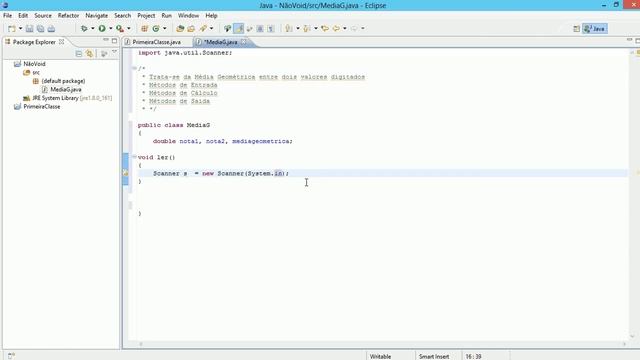Click the New Java Class icon
Image resolution: width=640 pixels, height=360 pixels.
pos(156,29)
